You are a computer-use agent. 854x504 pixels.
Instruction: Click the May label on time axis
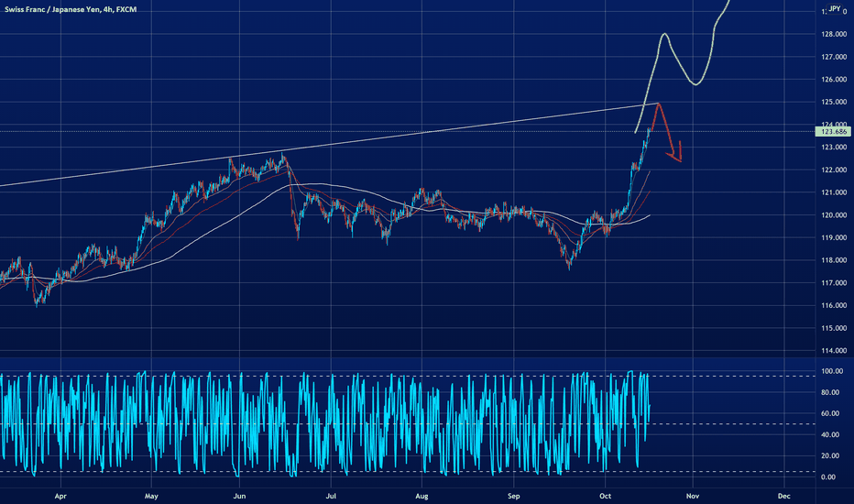(151, 496)
